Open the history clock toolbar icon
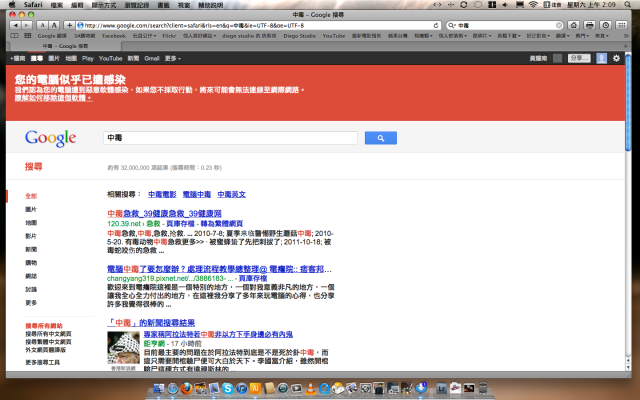This screenshot has height=400, width=640. [605, 25]
